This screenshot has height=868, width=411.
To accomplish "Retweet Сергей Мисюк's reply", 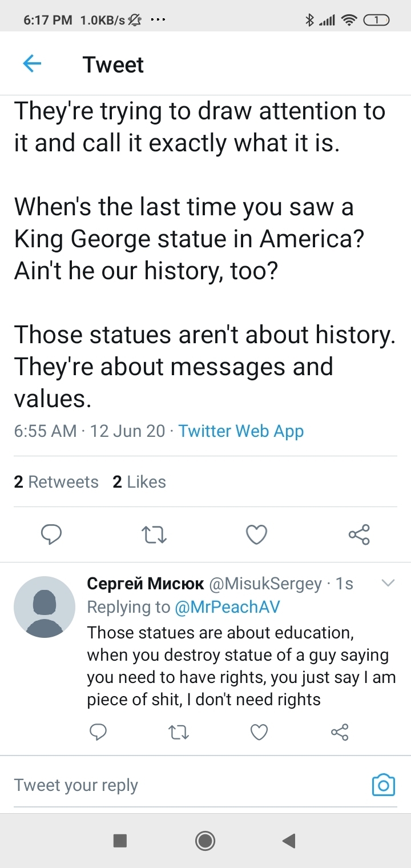I will pos(179,732).
